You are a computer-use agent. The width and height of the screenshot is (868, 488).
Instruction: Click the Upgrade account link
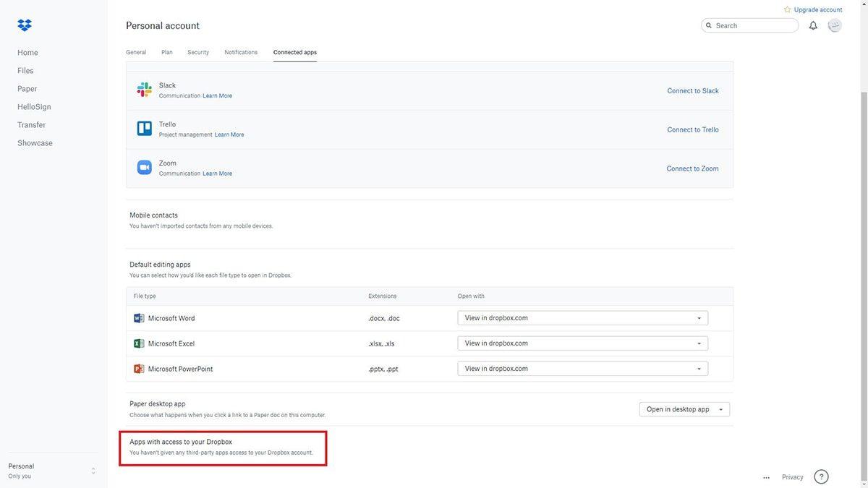click(817, 9)
